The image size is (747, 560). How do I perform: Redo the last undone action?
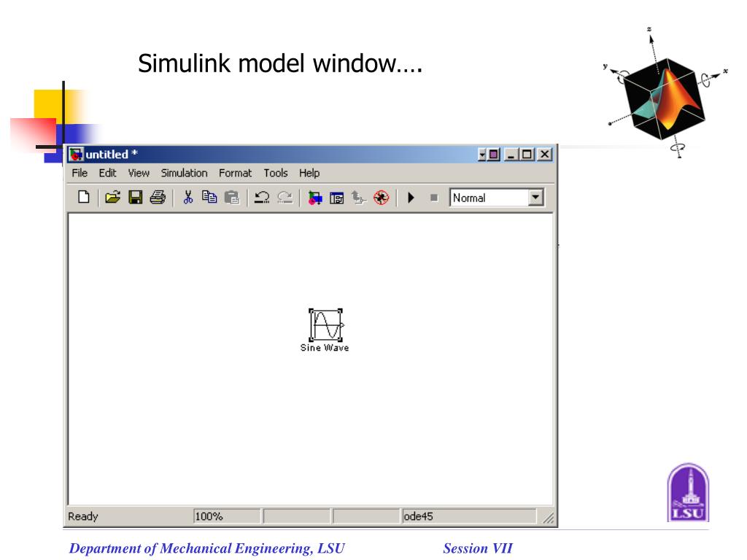coord(285,197)
